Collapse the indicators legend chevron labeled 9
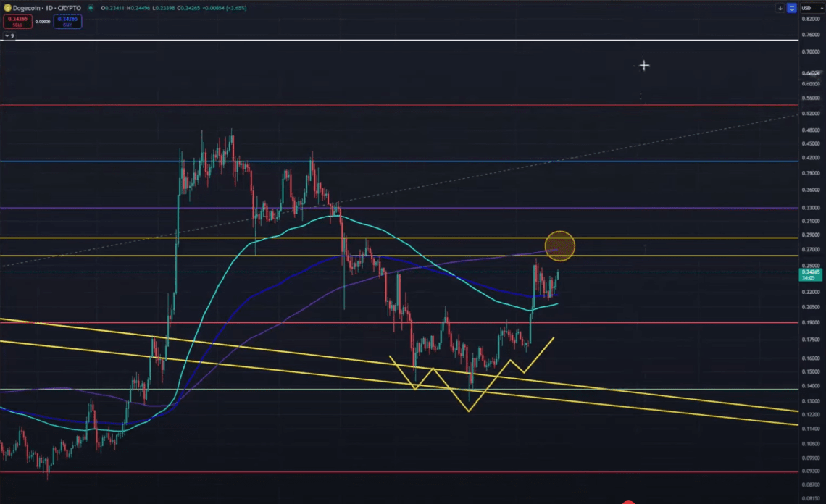The height and width of the screenshot is (504, 826). (9, 35)
